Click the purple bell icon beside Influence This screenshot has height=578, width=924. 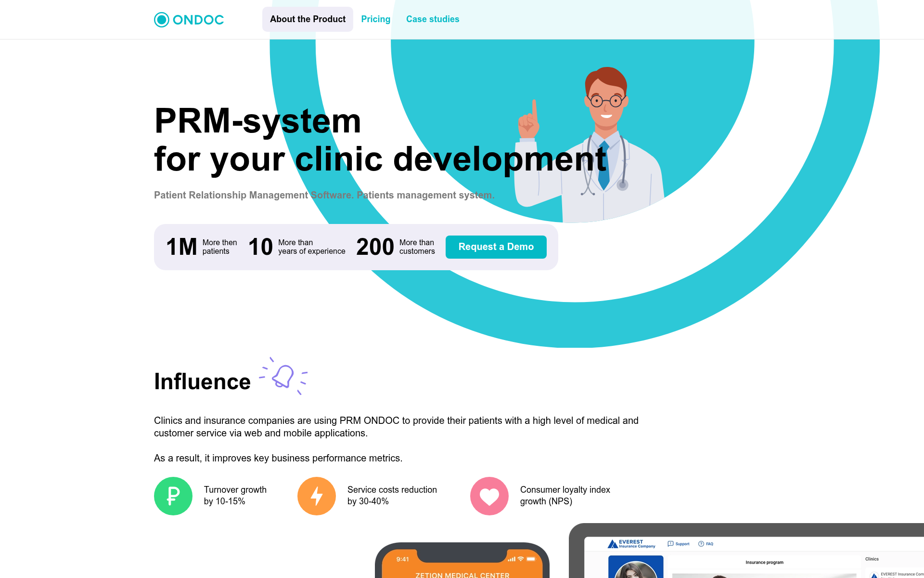click(283, 376)
